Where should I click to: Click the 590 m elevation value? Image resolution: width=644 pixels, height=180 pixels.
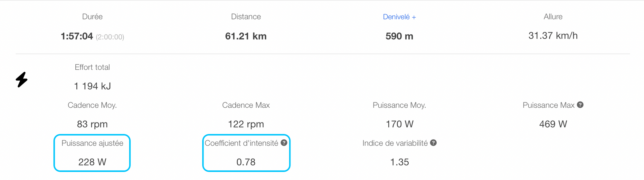399,36
